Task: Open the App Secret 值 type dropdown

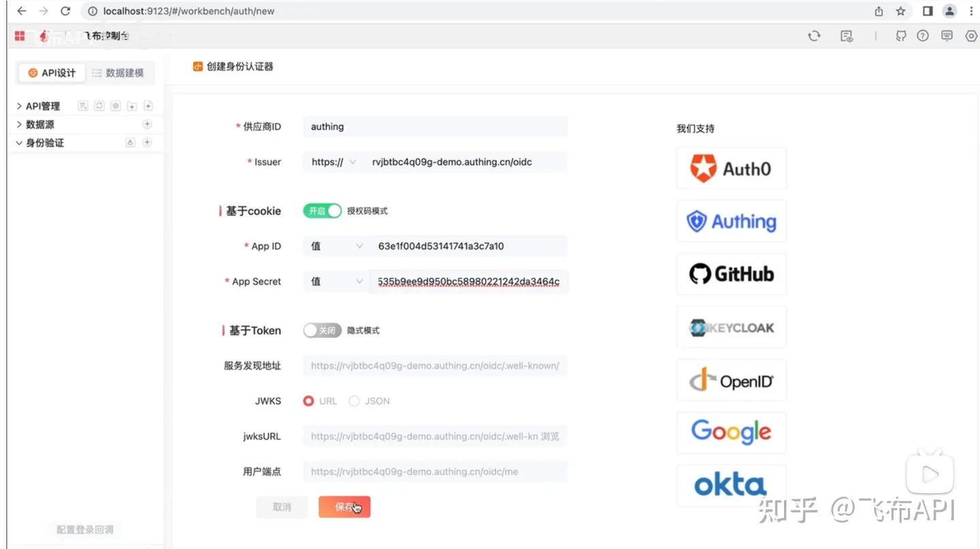Action: pyautogui.click(x=336, y=282)
